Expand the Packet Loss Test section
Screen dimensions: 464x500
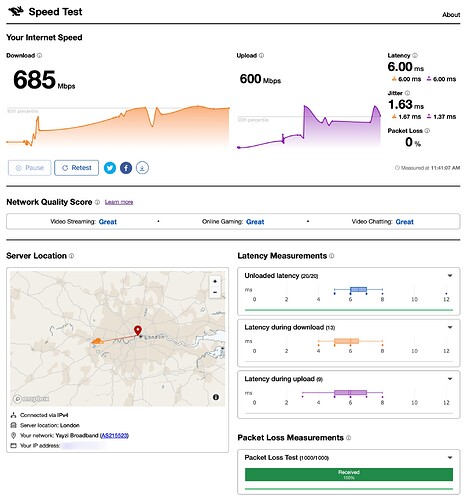coord(450,458)
